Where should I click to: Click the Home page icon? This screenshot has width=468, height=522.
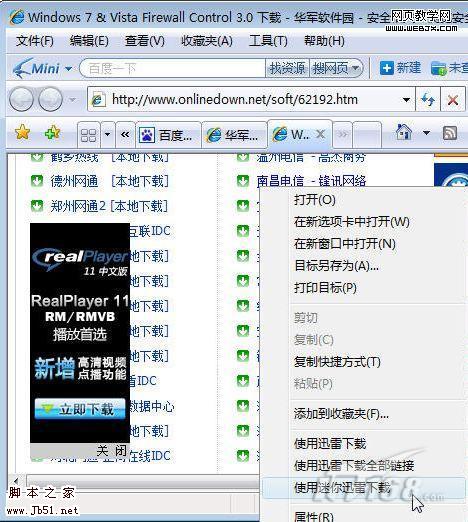(x=404, y=132)
